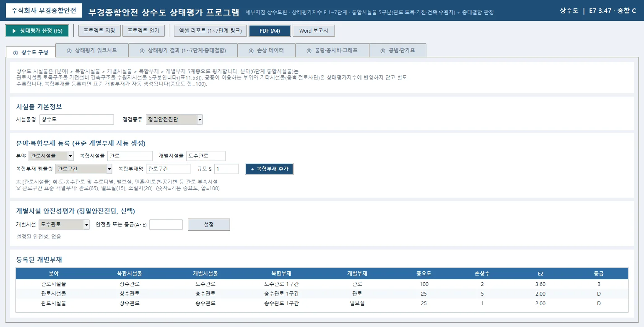Click the 규모 S input box
The image size is (644, 327).
click(226, 169)
